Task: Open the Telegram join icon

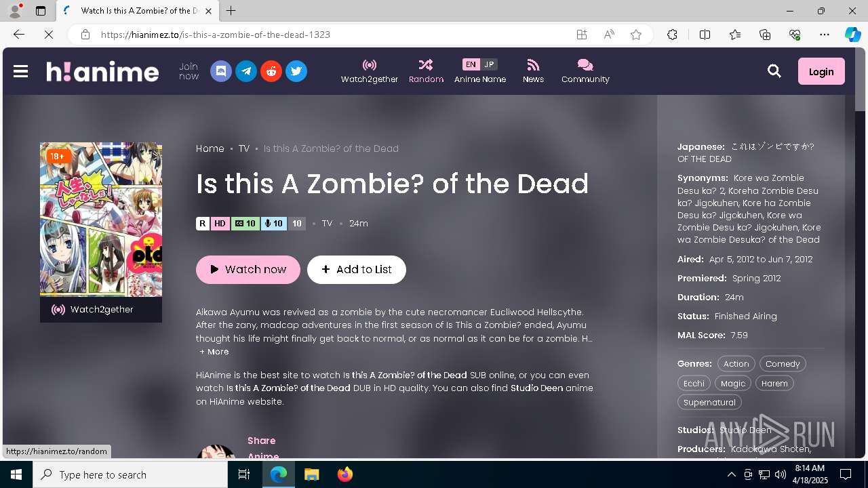Action: point(246,71)
